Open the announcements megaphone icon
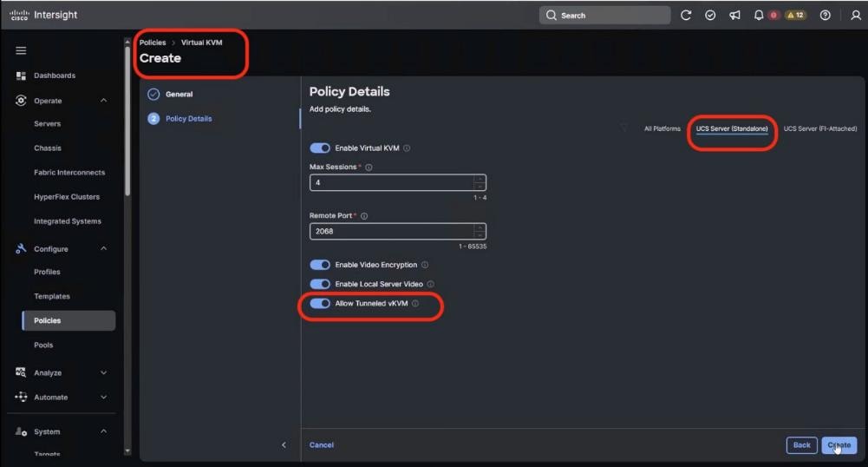The height and width of the screenshot is (467, 868). tap(734, 16)
